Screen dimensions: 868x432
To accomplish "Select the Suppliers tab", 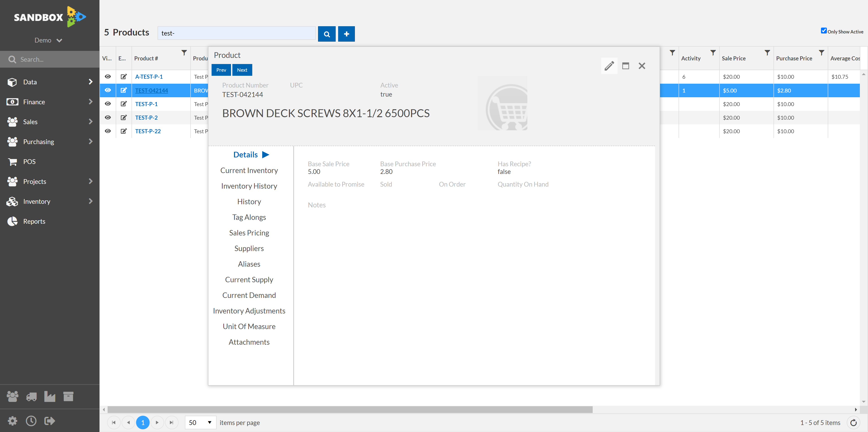I will (x=249, y=248).
